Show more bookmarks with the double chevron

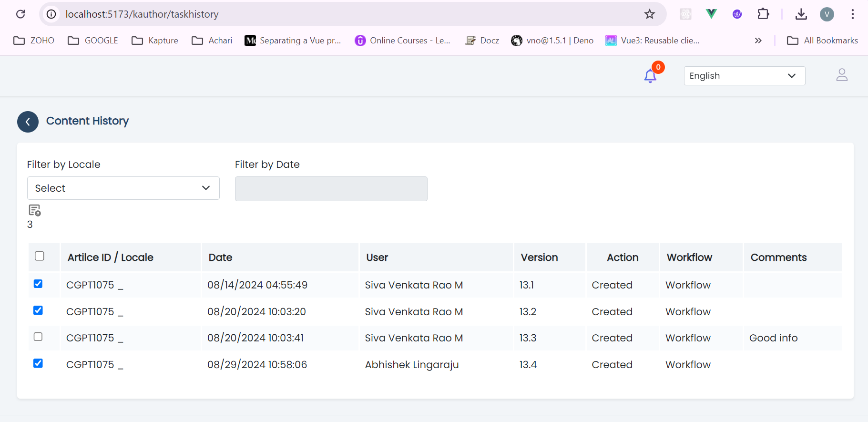758,41
